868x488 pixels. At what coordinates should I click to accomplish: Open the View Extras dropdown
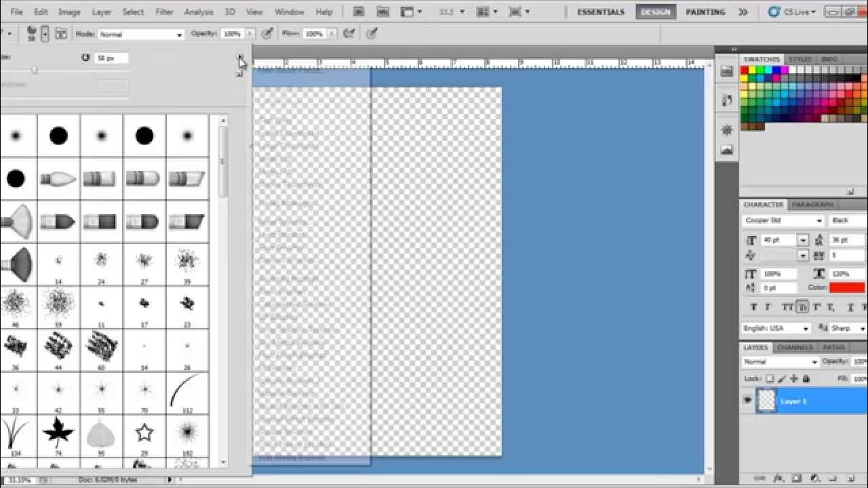(411, 12)
